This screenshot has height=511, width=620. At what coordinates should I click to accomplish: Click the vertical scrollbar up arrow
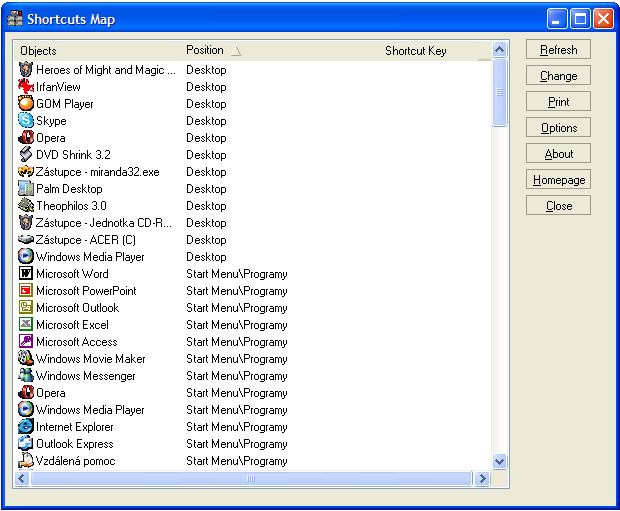pos(499,50)
